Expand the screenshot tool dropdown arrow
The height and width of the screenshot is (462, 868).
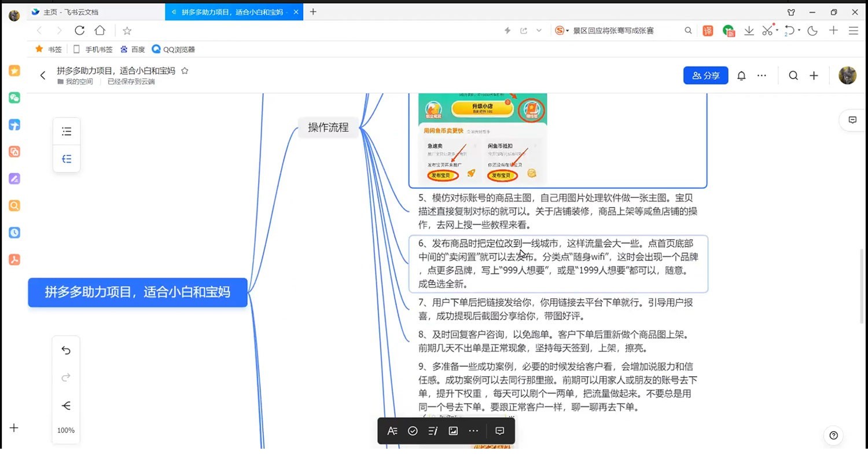coord(777,31)
